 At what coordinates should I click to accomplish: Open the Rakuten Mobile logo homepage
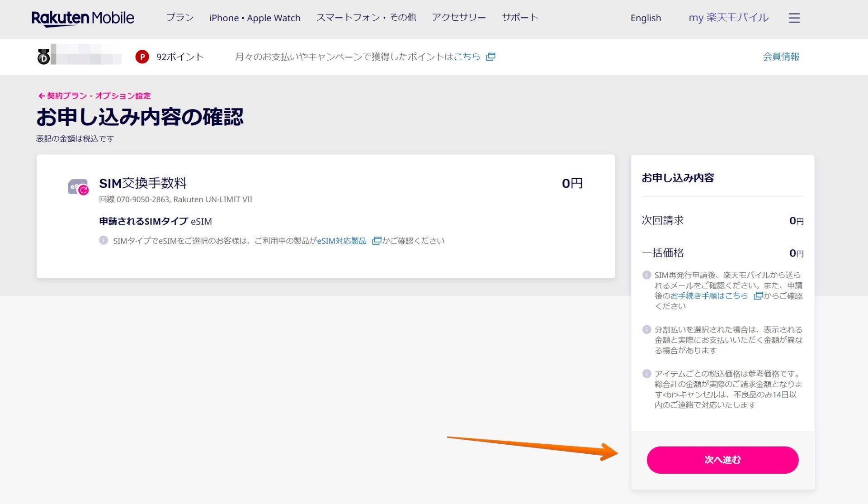click(83, 18)
